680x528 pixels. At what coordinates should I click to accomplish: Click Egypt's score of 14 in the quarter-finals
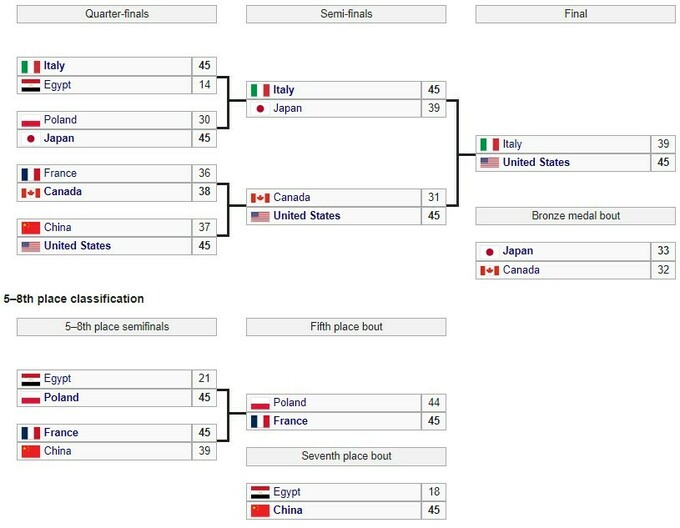204,85
